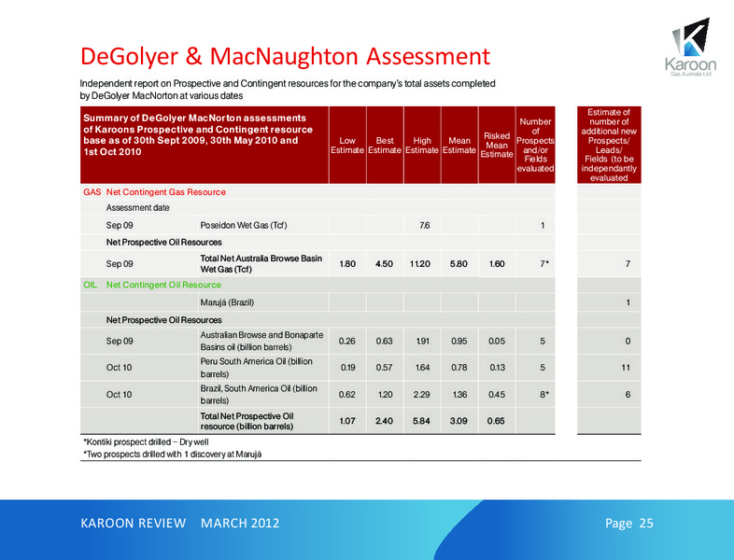Click Peru high estimate 1.64
Image resolution: width=734 pixels, height=560 pixels.
pos(422,368)
